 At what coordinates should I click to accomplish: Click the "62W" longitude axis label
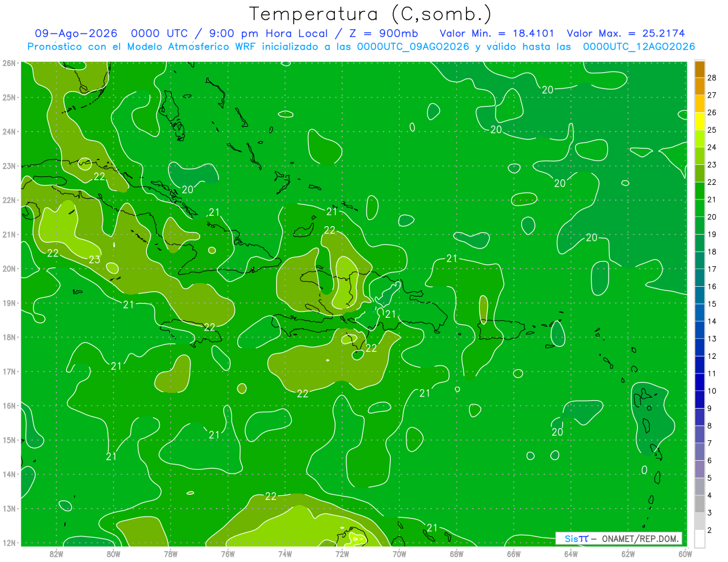click(x=627, y=554)
